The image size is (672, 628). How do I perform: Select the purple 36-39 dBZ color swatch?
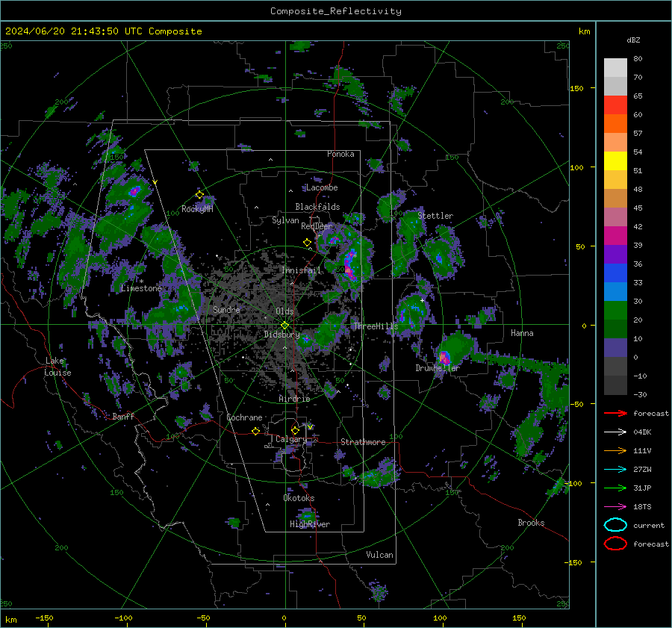pos(615,255)
